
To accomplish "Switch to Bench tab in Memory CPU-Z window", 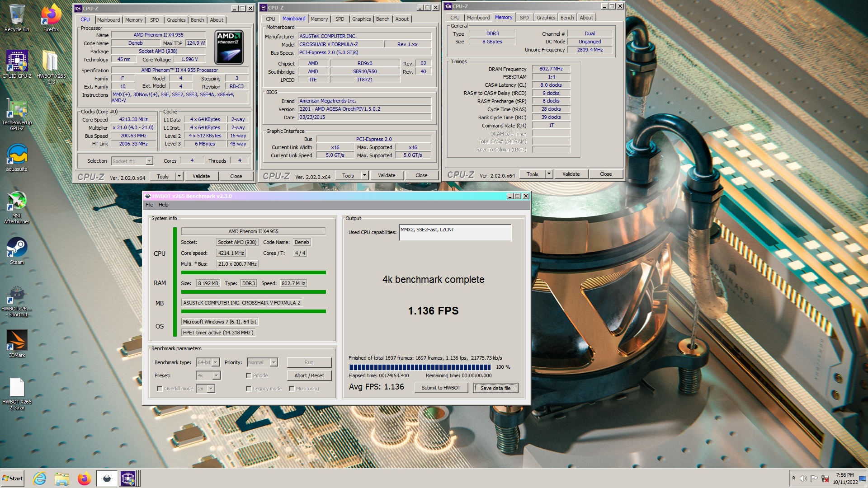I will (x=567, y=18).
